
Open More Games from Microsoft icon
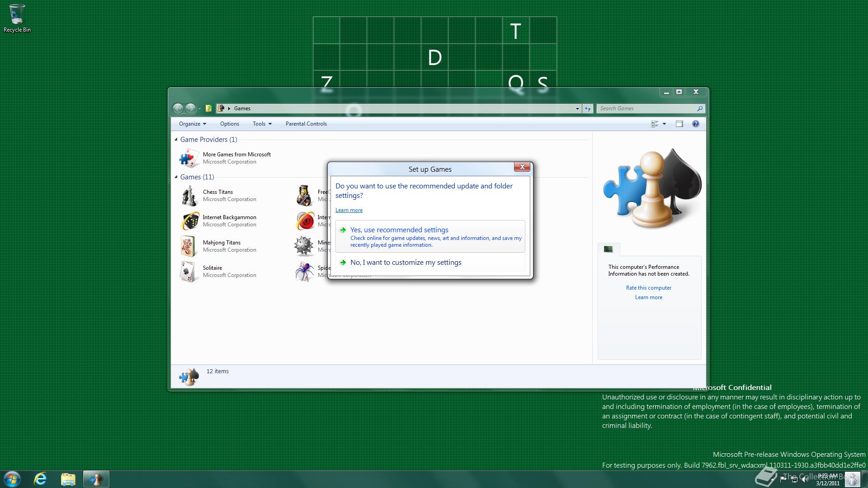189,158
